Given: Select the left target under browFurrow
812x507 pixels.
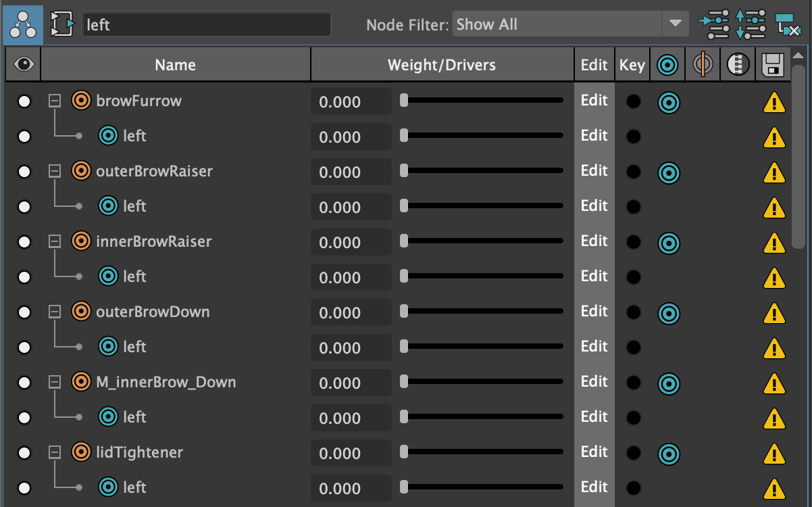Looking at the screenshot, I should [134, 136].
